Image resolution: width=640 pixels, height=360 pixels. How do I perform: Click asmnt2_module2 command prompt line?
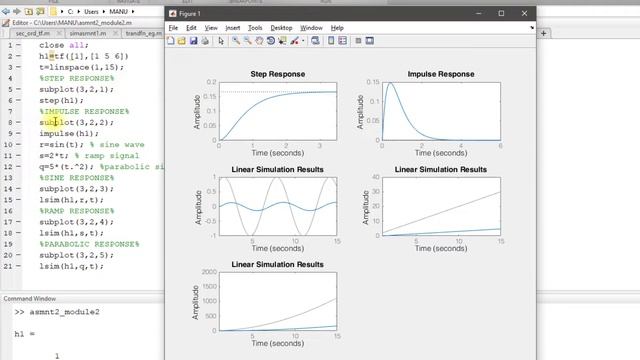57,312
